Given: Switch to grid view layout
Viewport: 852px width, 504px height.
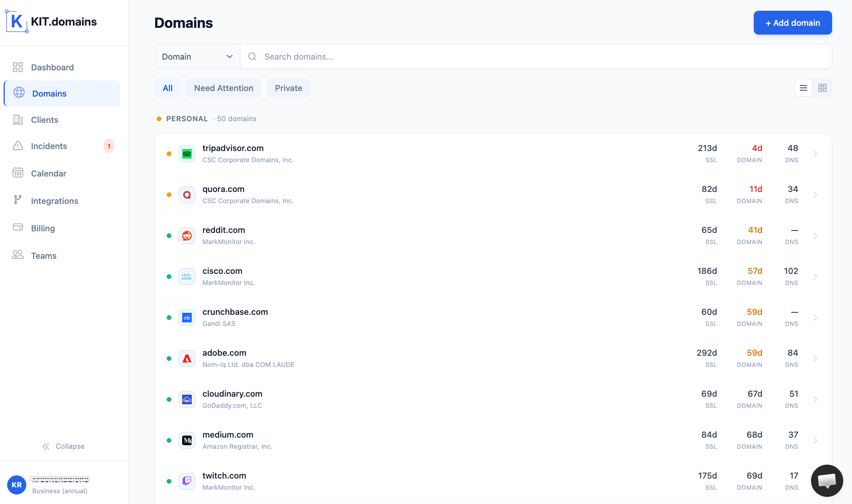Looking at the screenshot, I should pos(823,88).
